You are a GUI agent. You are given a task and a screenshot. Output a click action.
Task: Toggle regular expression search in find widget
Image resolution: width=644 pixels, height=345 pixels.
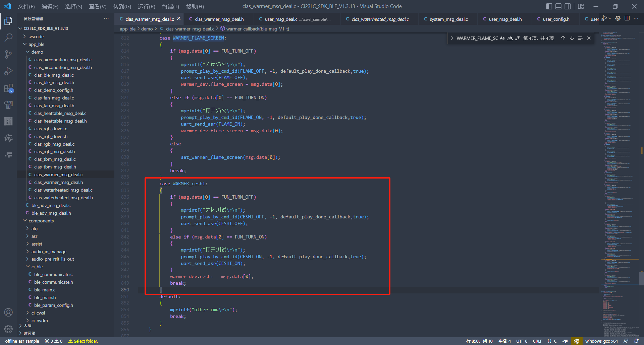point(517,38)
